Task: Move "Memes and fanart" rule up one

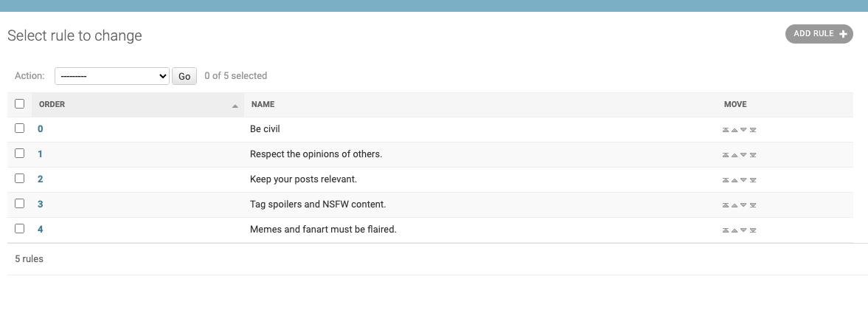Action: point(735,230)
